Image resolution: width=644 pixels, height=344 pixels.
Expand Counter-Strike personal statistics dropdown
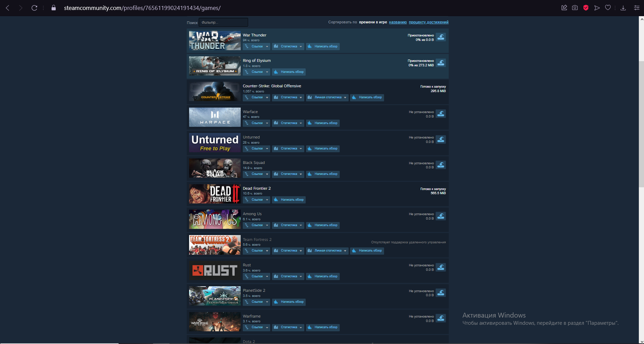coord(327,97)
